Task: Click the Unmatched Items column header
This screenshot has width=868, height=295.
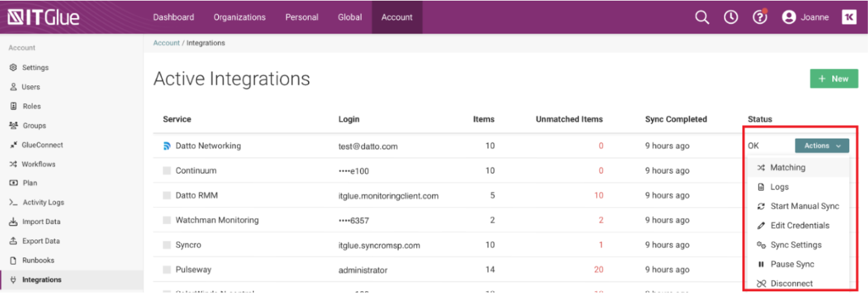Action: coord(569,119)
